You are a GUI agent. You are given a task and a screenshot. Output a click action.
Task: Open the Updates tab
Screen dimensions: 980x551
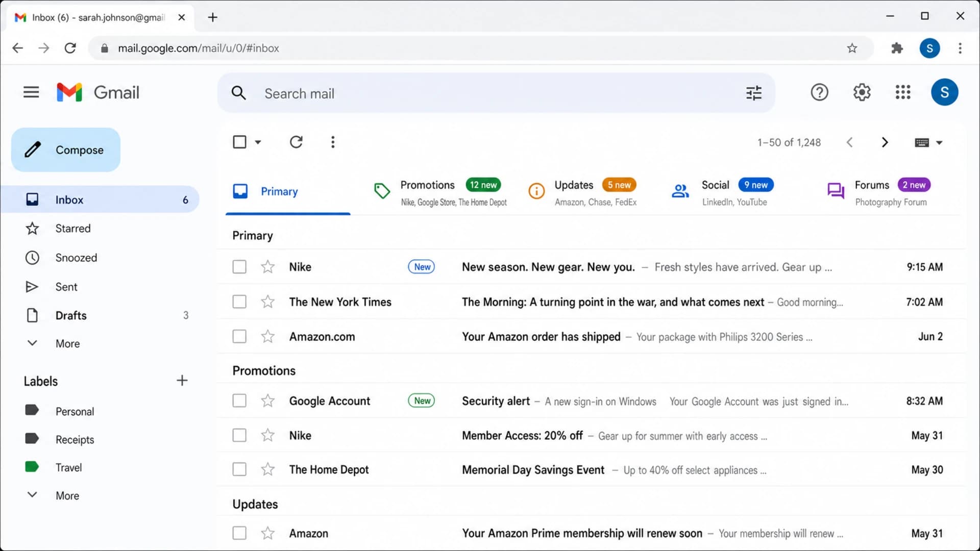point(582,192)
